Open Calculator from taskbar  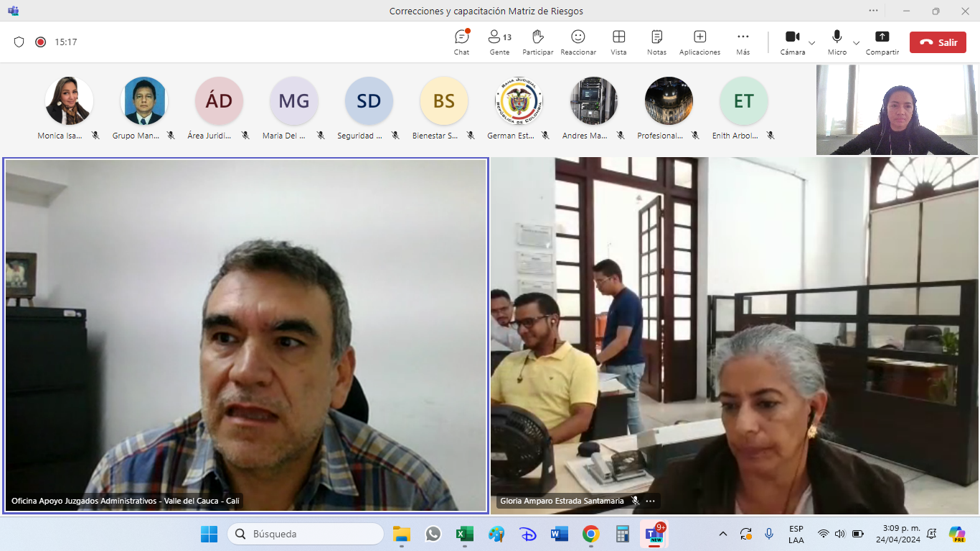[623, 534]
